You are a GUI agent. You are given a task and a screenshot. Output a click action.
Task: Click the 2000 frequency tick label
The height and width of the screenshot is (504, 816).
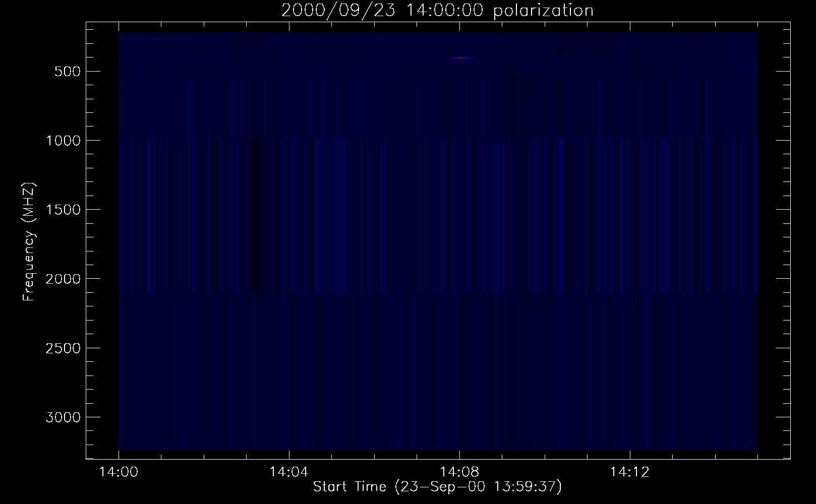63,279
